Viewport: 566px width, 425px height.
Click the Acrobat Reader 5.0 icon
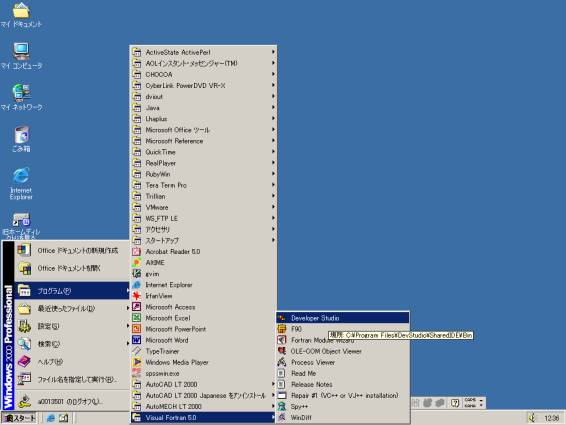[136, 251]
